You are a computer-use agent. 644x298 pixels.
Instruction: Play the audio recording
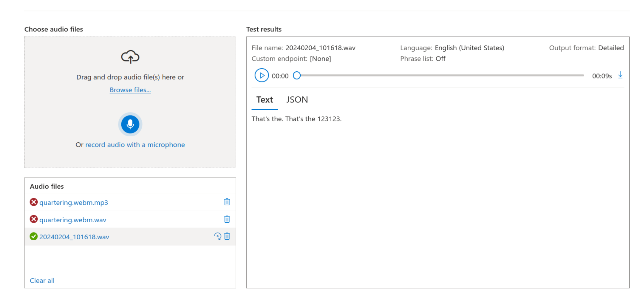[262, 75]
